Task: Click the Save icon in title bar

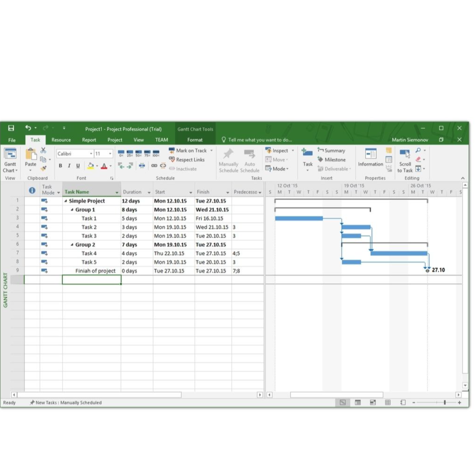Action: (x=11, y=128)
